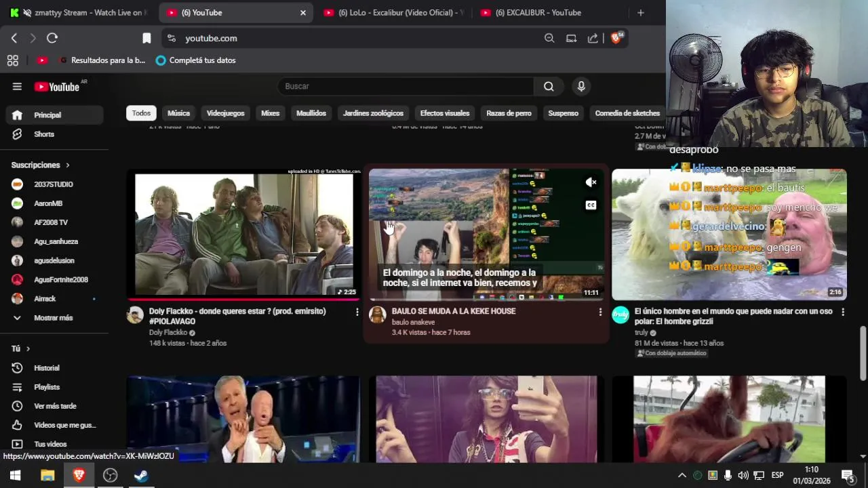Image resolution: width=868 pixels, height=488 pixels.
Task: Open options for hombre grizzli video
Action: click(843, 312)
